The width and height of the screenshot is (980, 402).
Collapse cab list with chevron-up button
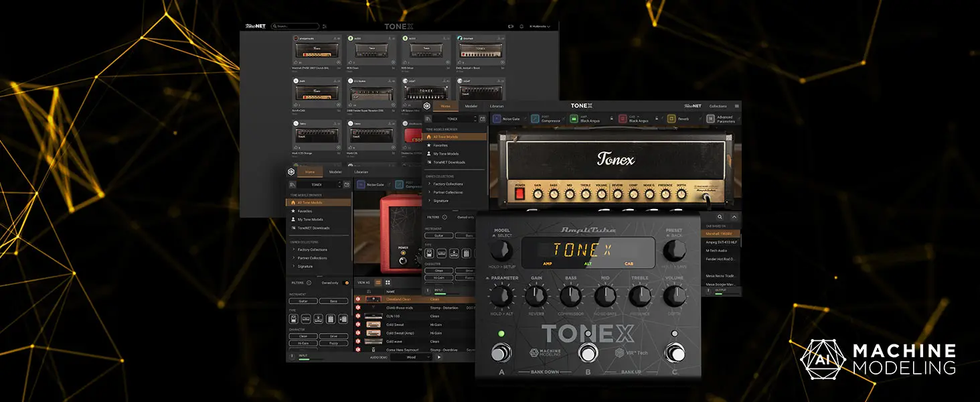point(734,217)
